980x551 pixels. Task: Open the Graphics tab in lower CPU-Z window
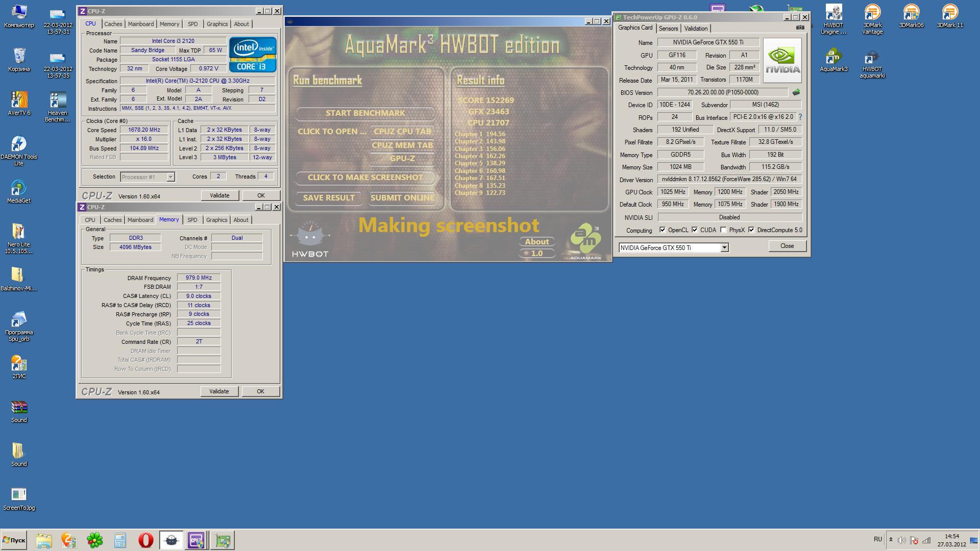click(x=216, y=220)
